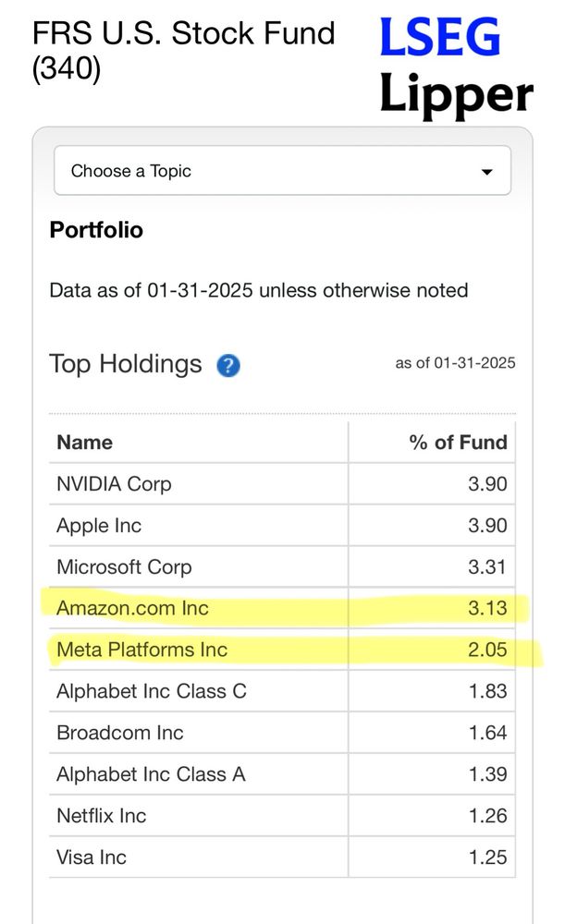565x924 pixels.
Task: Select highlighted Amazon.com Inc row
Action: coord(283,608)
